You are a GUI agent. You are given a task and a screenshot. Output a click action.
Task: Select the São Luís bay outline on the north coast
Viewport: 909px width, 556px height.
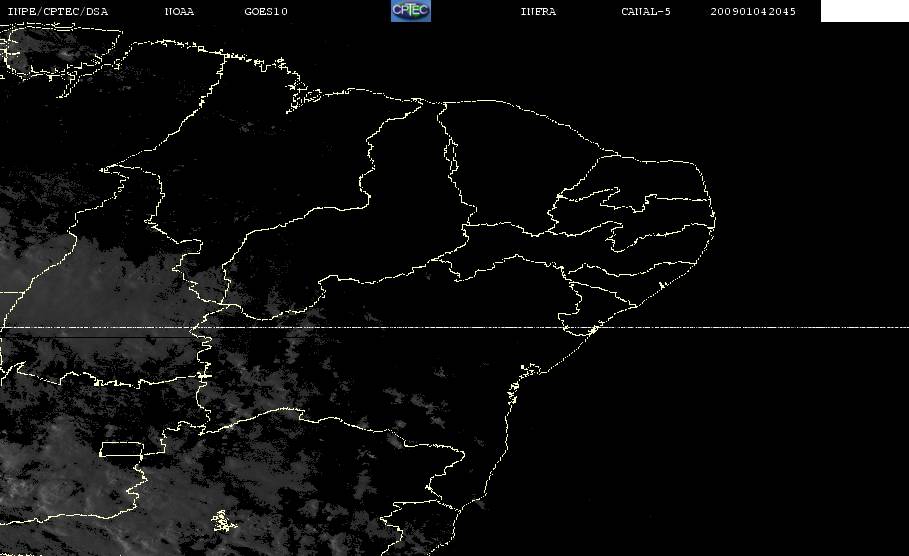coord(303,96)
